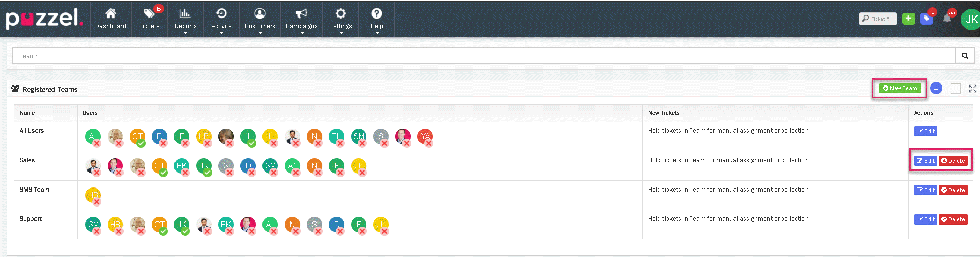Open the Dashboard home icon
The image size is (980, 257).
[x=110, y=19]
